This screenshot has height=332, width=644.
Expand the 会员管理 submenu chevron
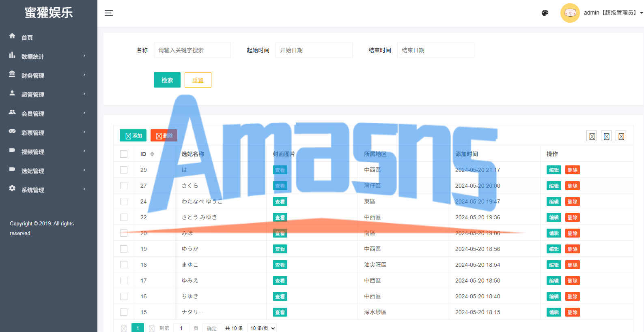[84, 113]
